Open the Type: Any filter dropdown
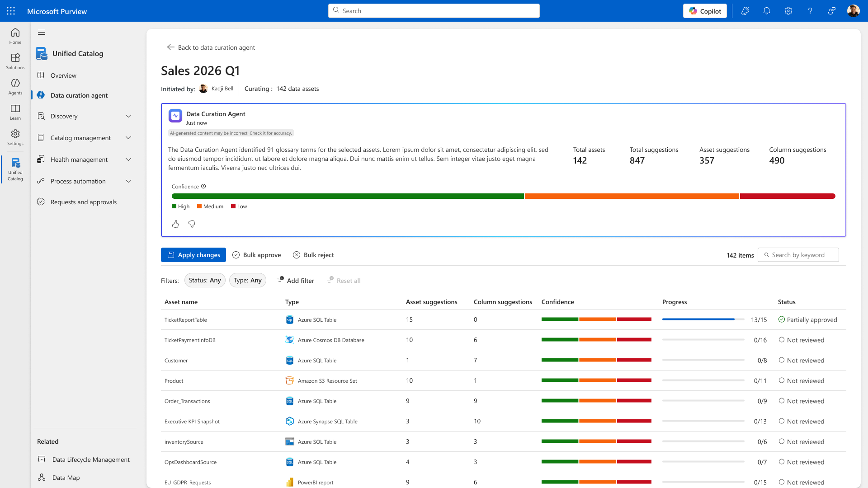The width and height of the screenshot is (868, 488). point(248,280)
